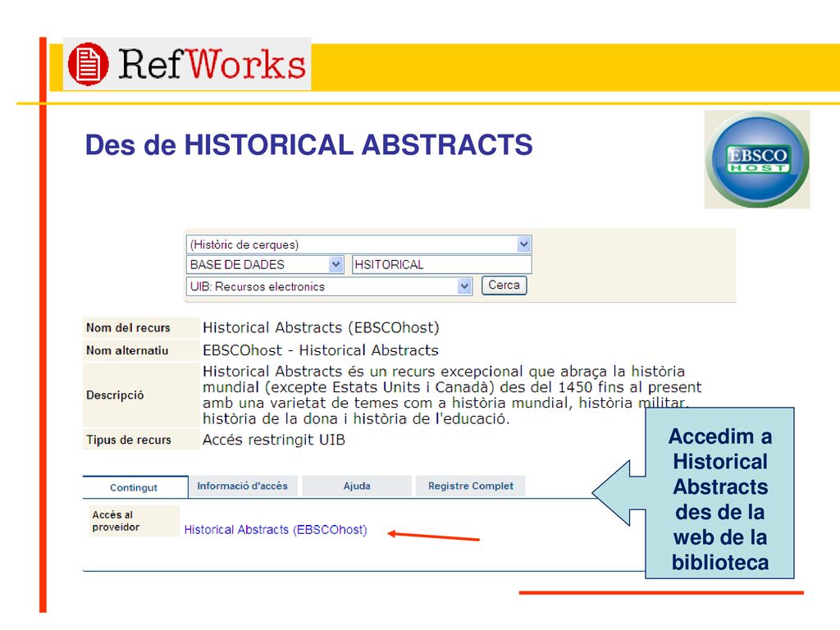
Task: Click the Accés al proveïdor label
Action: (116, 521)
